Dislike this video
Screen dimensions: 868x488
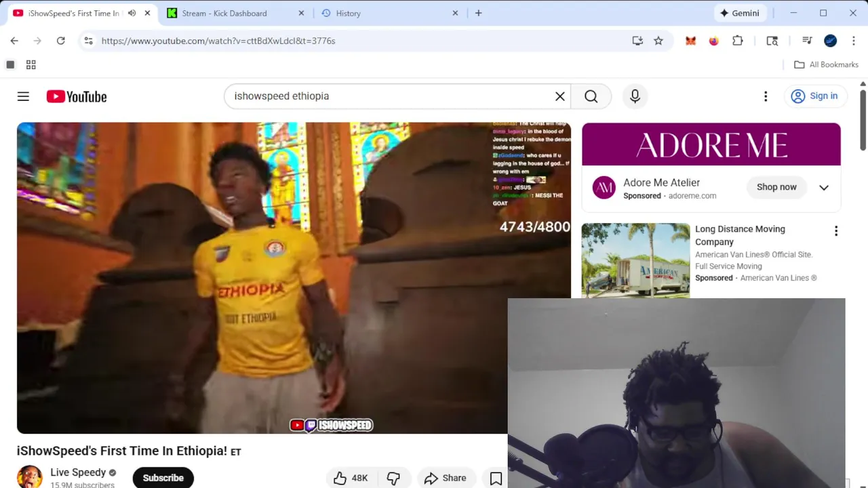pyautogui.click(x=393, y=478)
